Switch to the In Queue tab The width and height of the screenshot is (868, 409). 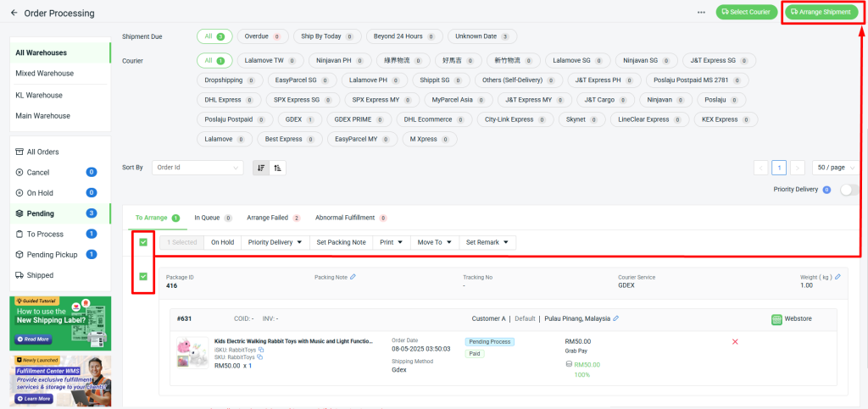[213, 218]
